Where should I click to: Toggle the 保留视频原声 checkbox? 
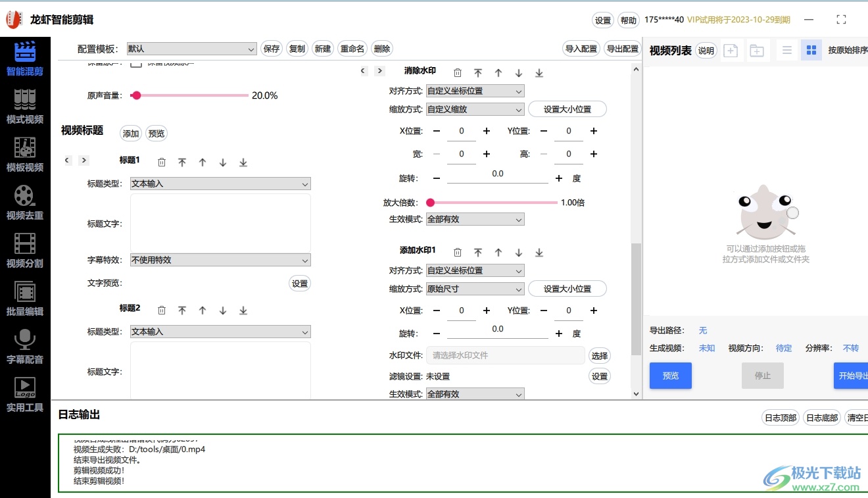(x=136, y=64)
